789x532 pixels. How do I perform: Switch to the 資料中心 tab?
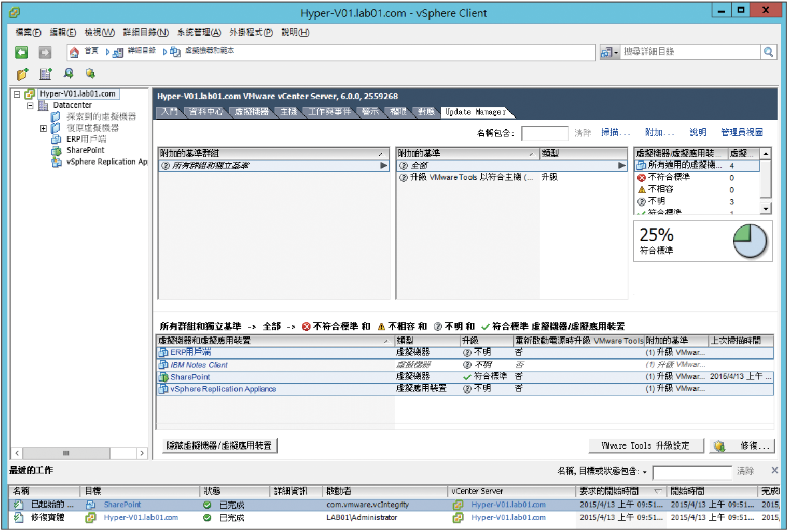click(206, 112)
